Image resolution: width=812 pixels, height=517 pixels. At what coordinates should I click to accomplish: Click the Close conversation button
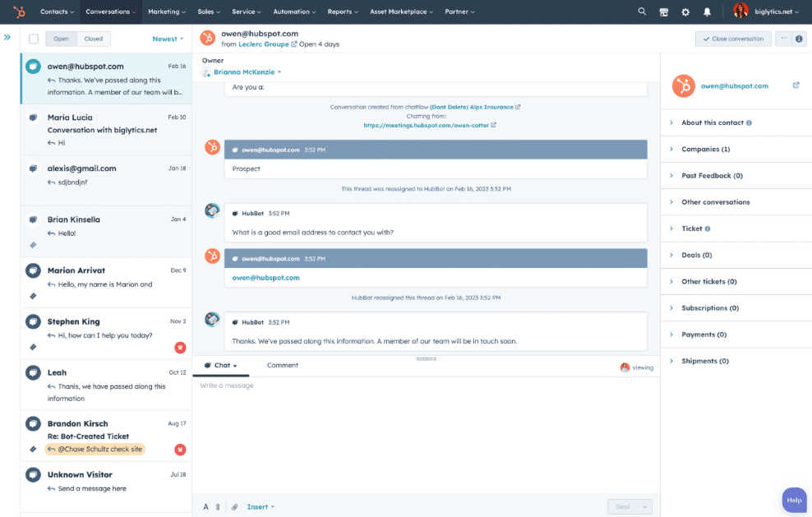click(x=733, y=39)
